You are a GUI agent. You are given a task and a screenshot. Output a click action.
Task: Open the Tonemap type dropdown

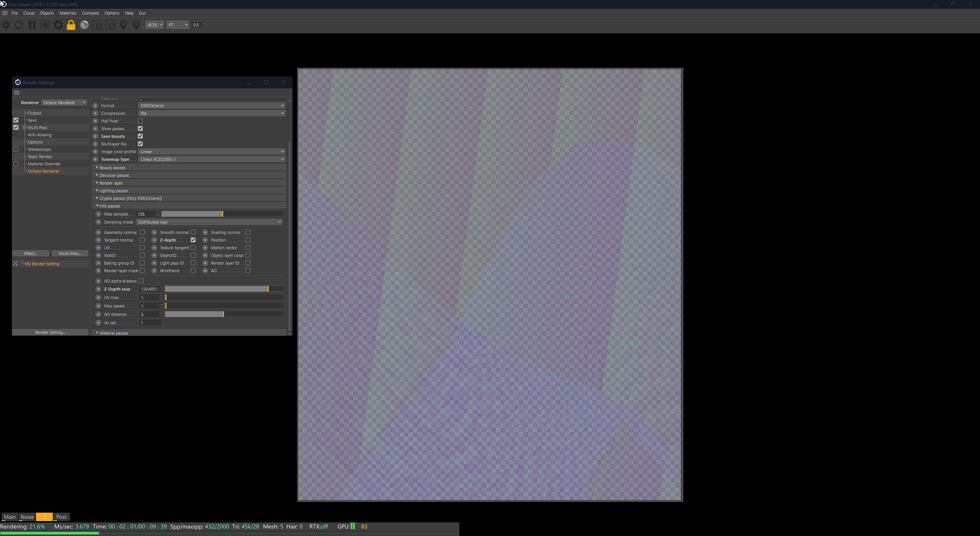coord(212,159)
